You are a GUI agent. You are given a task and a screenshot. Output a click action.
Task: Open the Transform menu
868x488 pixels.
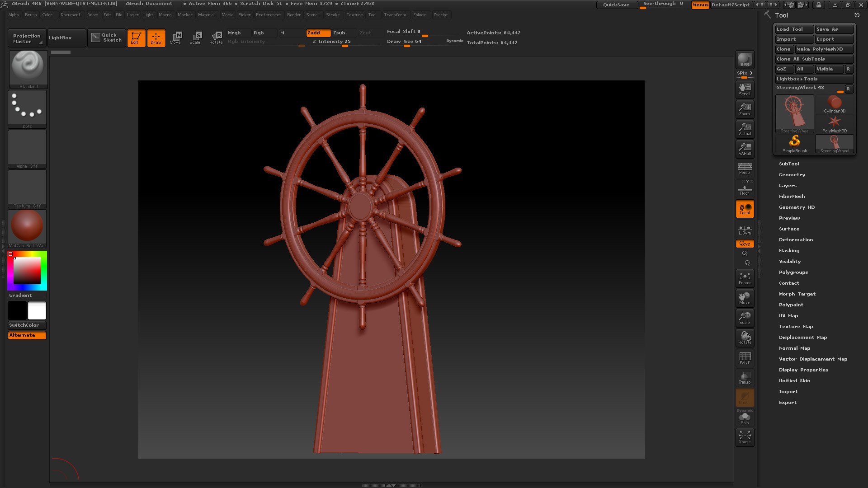[x=395, y=15]
